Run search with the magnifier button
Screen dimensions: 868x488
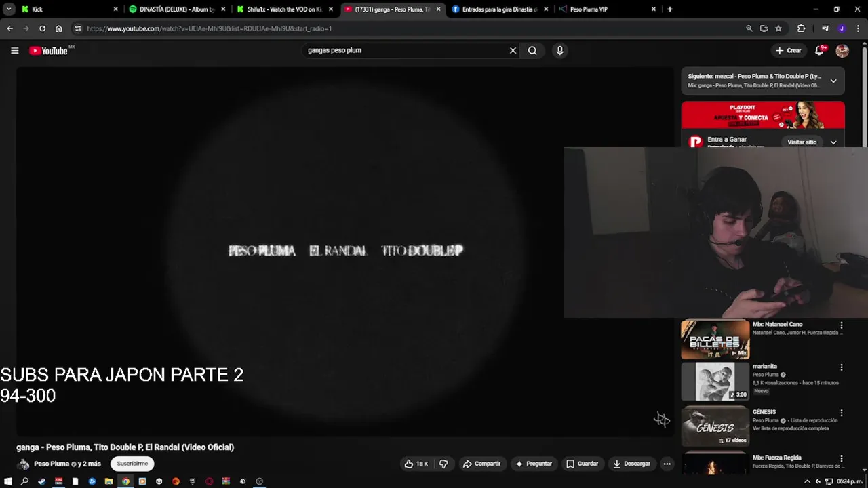click(x=532, y=50)
